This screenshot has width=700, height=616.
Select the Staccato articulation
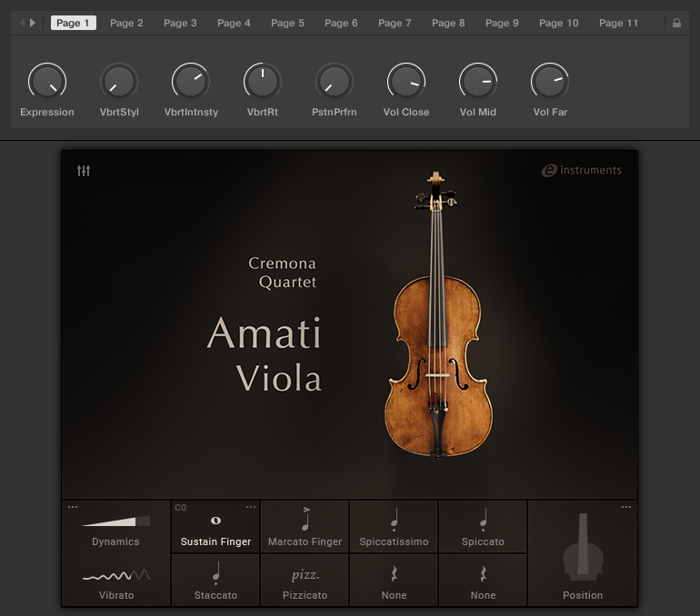[x=215, y=581]
